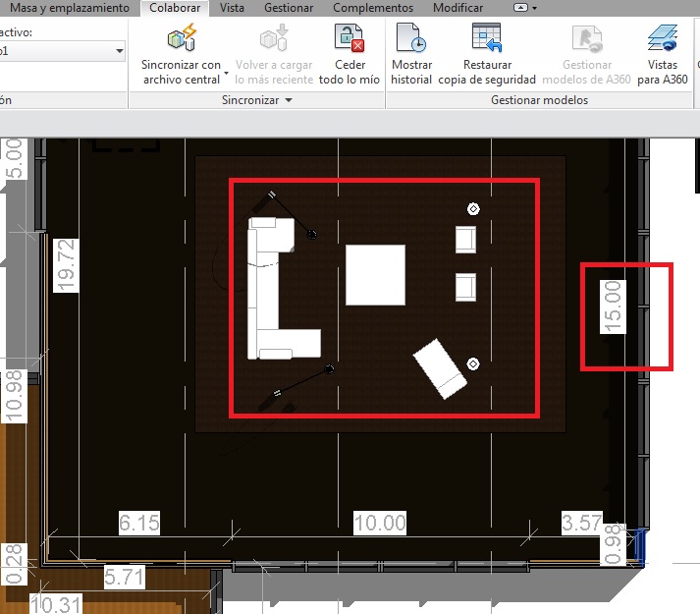
Task: Expand the Sincronizar panel dropdown arrow
Action: 289,100
